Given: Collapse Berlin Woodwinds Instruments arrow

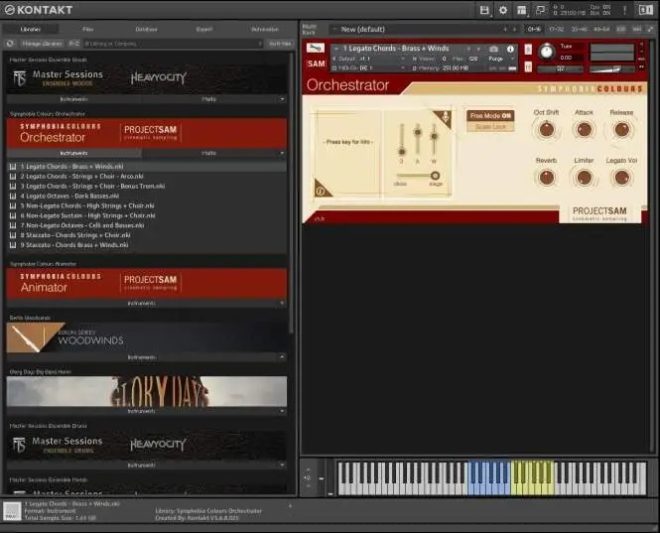Looking at the screenshot, I should click(282, 357).
